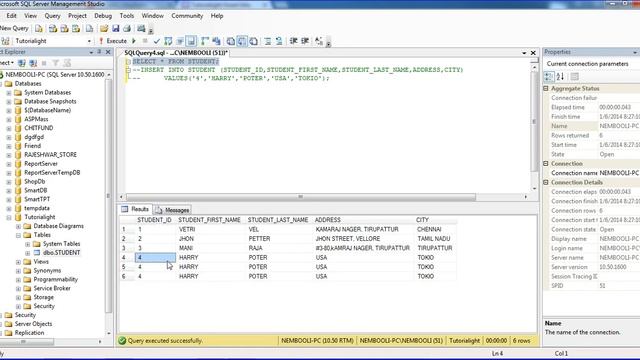
Task: Click the Object Explorer connect icon
Action: [x=22, y=63]
